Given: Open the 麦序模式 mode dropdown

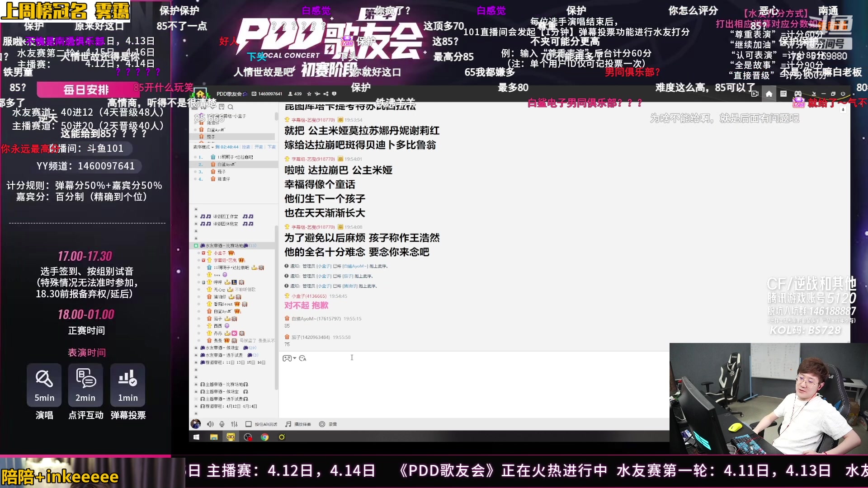Looking at the screenshot, I should pyautogui.click(x=203, y=147).
